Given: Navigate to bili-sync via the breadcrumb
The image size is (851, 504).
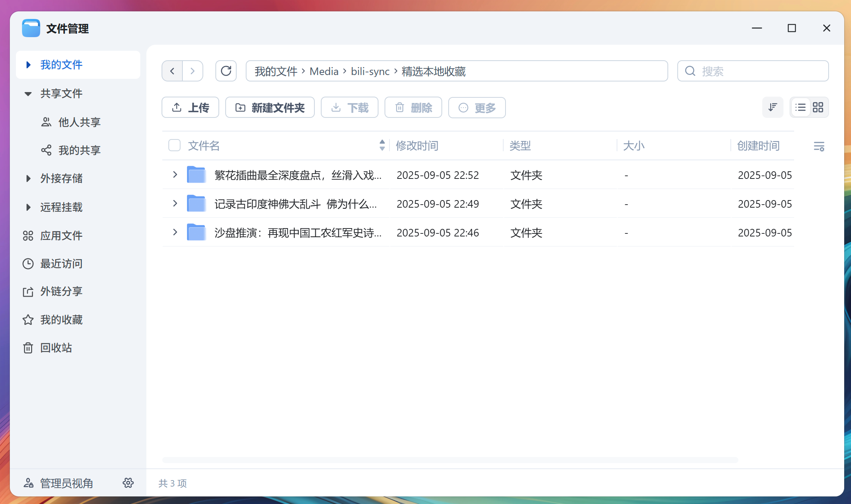Looking at the screenshot, I should 370,71.
